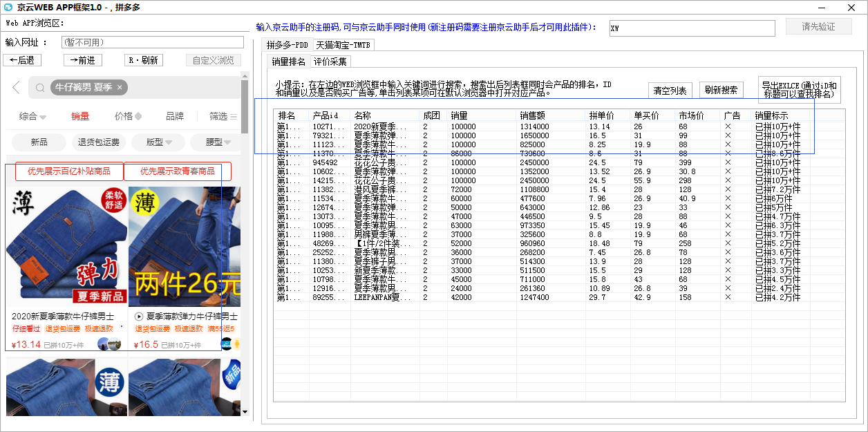
Task: Sort by 价格 in the browser pane
Action: [128, 117]
